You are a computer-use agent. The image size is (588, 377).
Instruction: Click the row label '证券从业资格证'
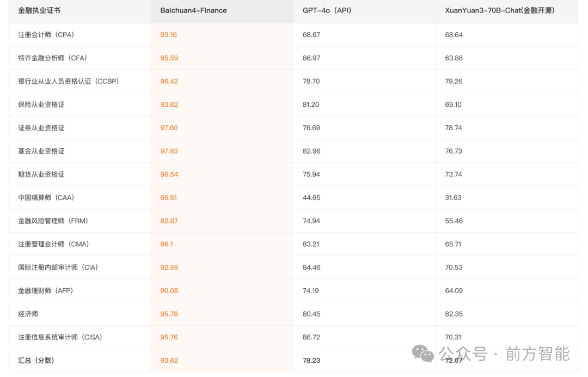[41, 127]
